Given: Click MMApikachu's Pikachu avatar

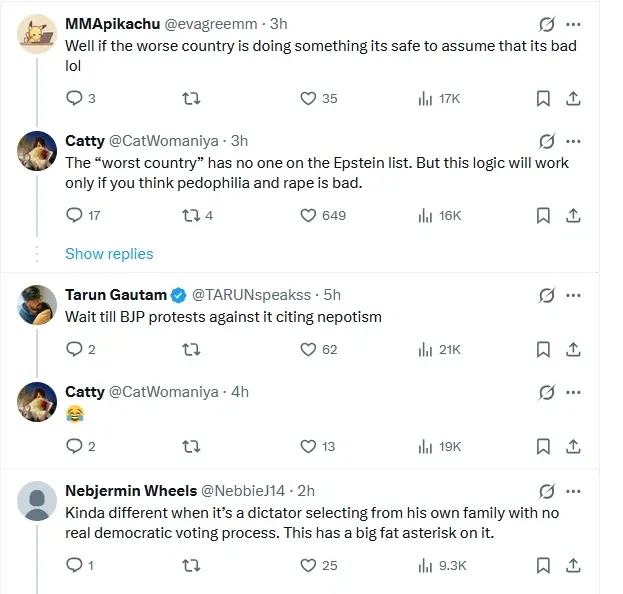Looking at the screenshot, I should pyautogui.click(x=37, y=35).
